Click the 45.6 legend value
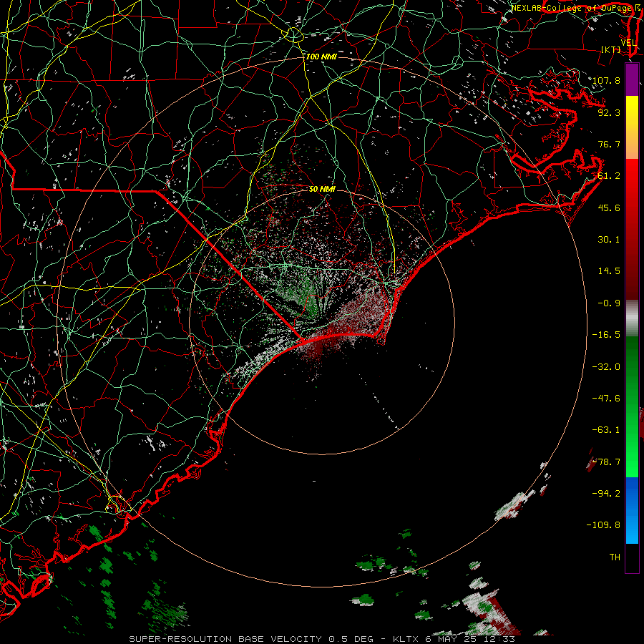 (609, 208)
